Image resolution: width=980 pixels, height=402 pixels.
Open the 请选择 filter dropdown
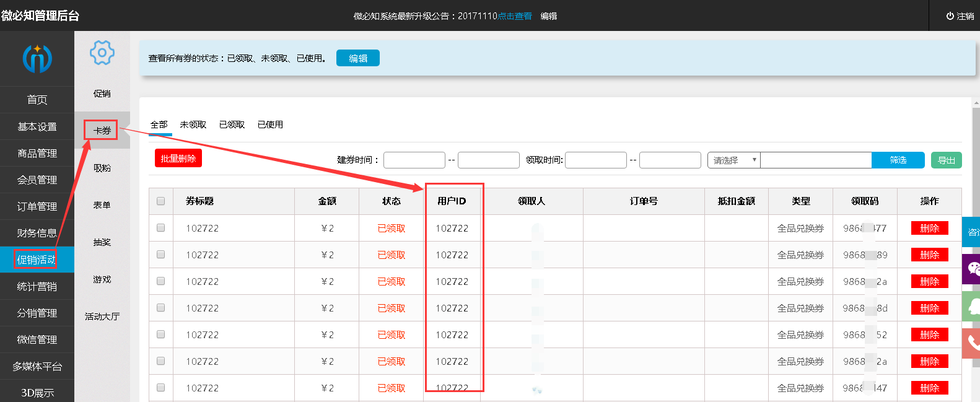tap(734, 160)
